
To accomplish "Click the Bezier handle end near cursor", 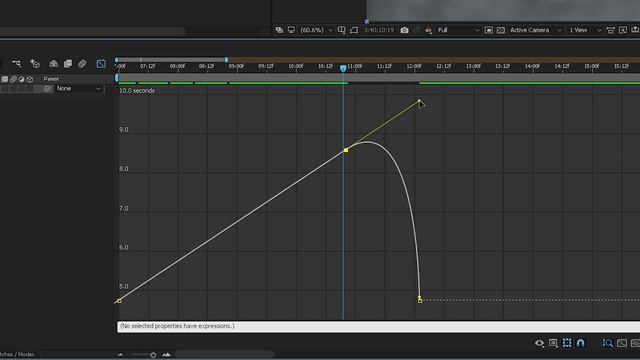I will [419, 101].
